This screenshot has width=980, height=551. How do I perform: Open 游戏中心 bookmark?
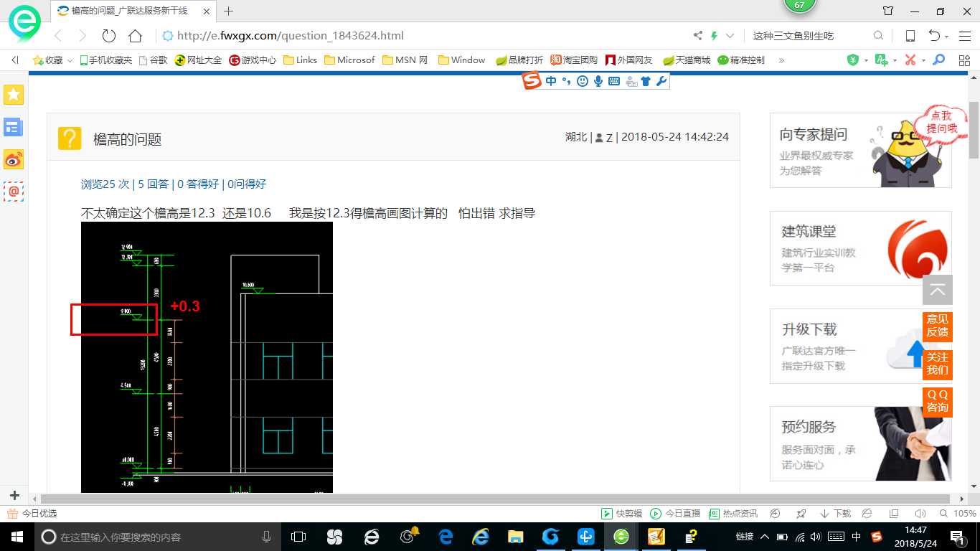tap(253, 60)
